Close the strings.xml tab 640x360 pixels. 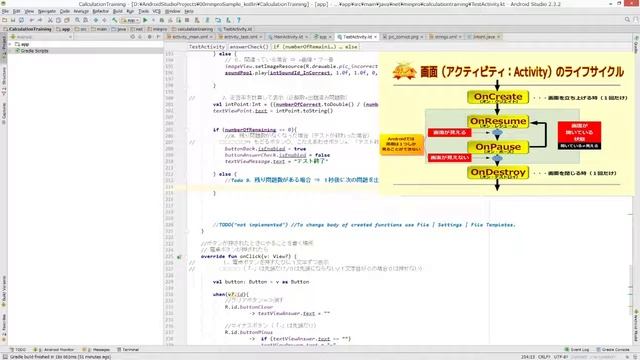click(460, 37)
